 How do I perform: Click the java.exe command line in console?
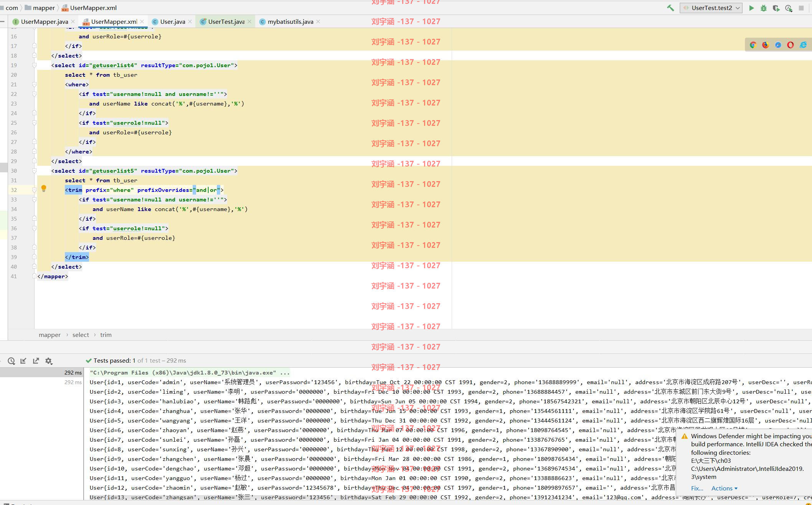[x=190, y=373]
